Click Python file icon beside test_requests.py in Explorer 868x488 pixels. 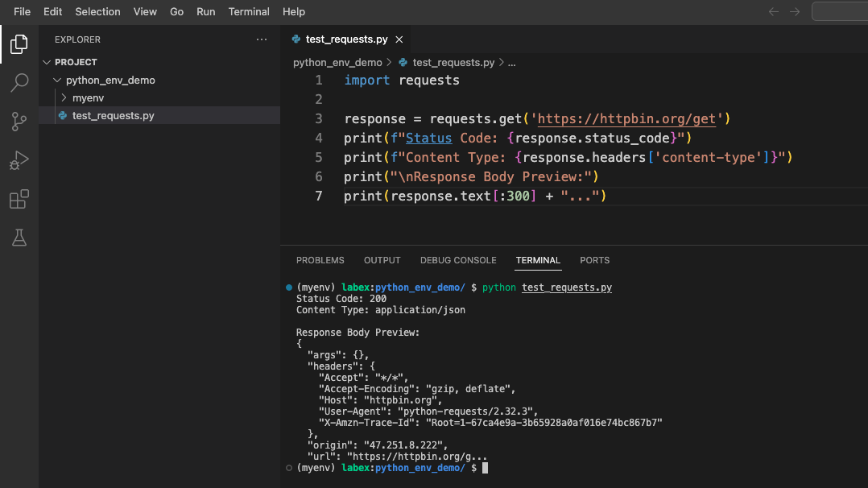coord(63,115)
